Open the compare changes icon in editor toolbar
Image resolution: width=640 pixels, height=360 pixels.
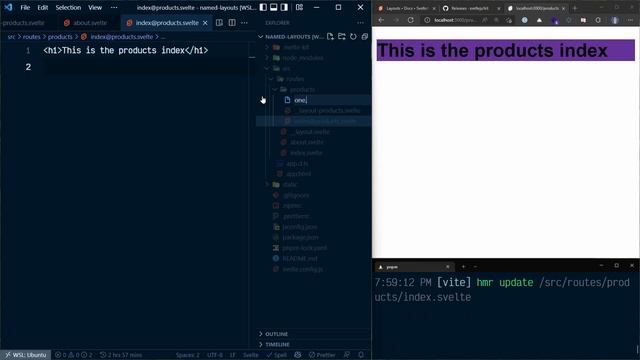tap(219, 23)
